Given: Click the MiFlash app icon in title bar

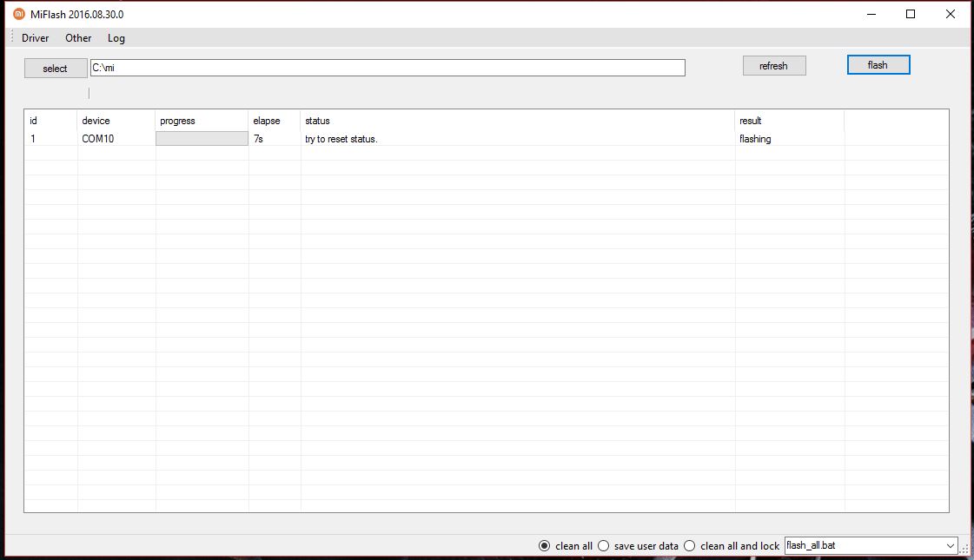Looking at the screenshot, I should (19, 14).
